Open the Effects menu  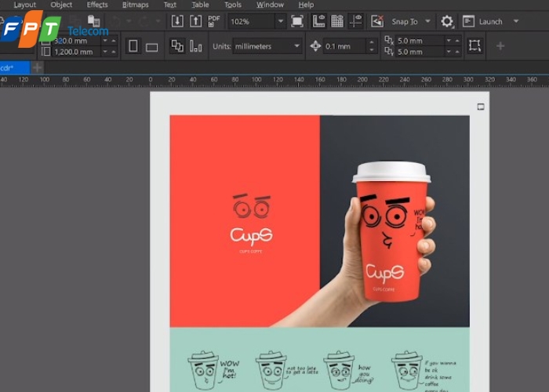(x=97, y=5)
